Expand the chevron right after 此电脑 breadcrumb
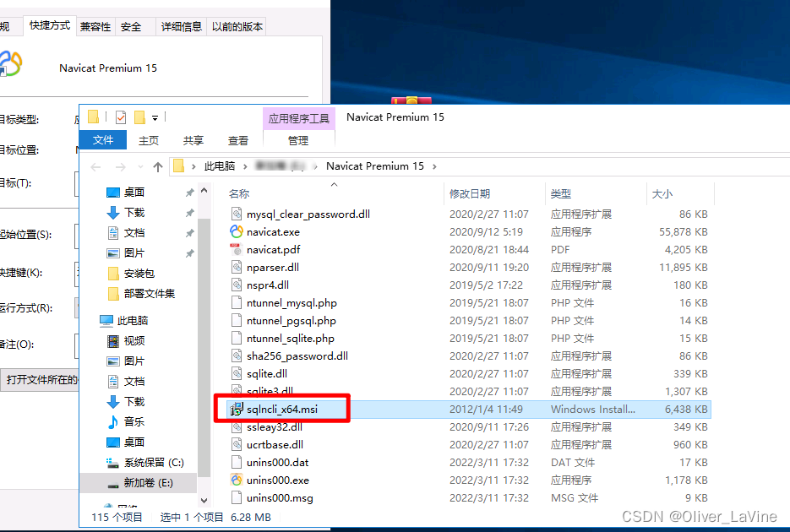This screenshot has height=532, width=790. click(x=245, y=166)
